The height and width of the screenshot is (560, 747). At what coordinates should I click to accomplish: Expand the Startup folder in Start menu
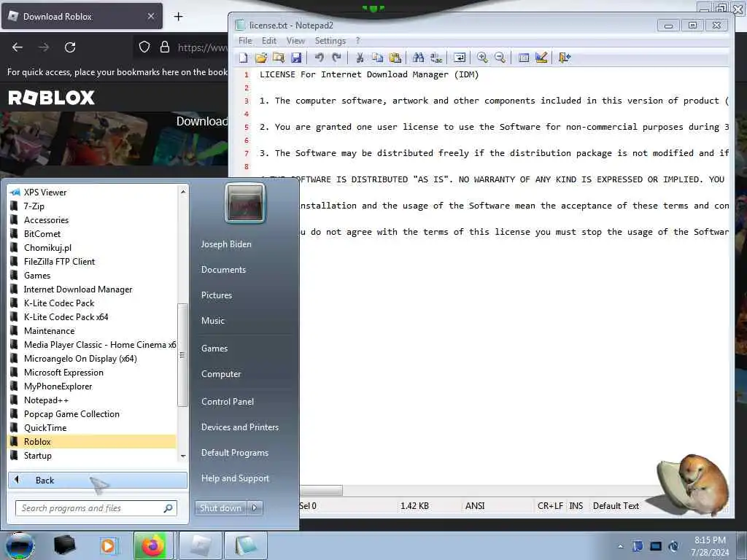point(92,455)
